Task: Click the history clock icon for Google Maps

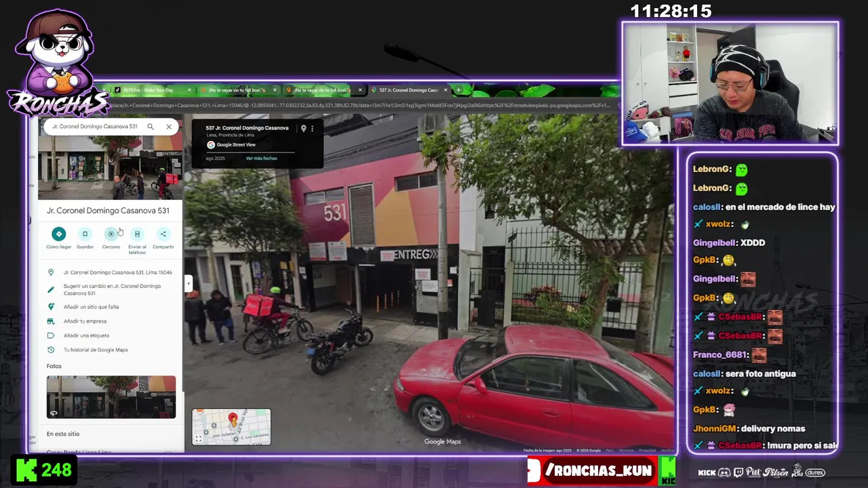Action: (51, 350)
